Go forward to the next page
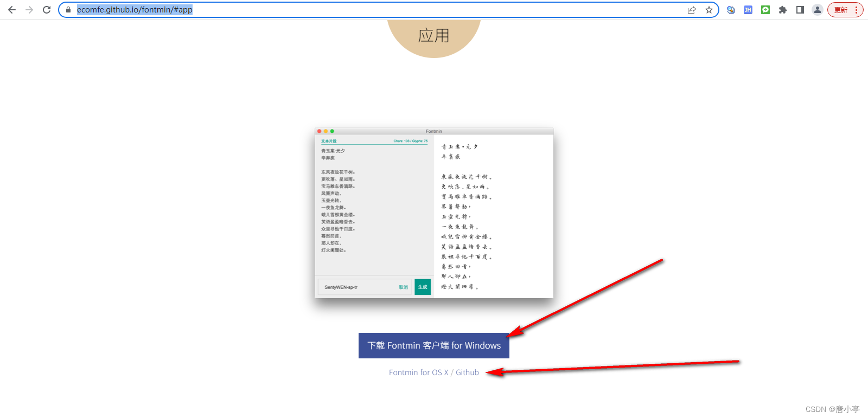The height and width of the screenshot is (418, 868). 29,10
